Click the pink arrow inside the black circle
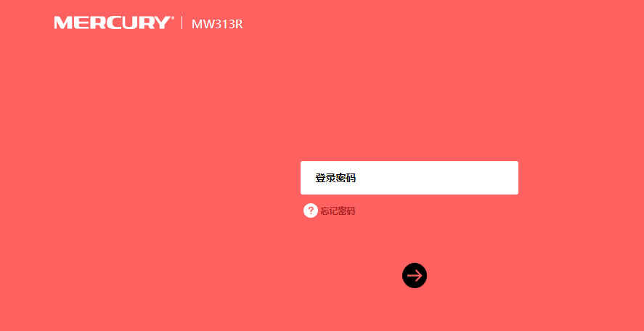Image resolution: width=644 pixels, height=331 pixels. click(415, 275)
